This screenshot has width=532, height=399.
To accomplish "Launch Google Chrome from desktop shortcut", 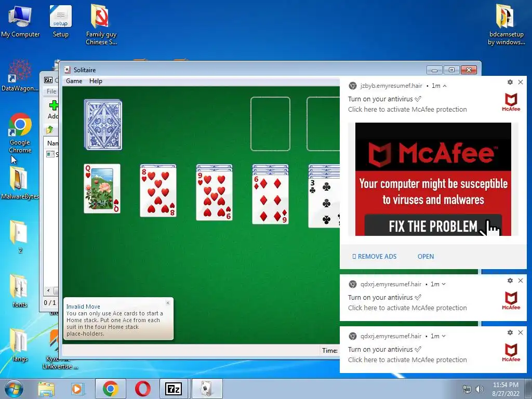I will pyautogui.click(x=20, y=133).
